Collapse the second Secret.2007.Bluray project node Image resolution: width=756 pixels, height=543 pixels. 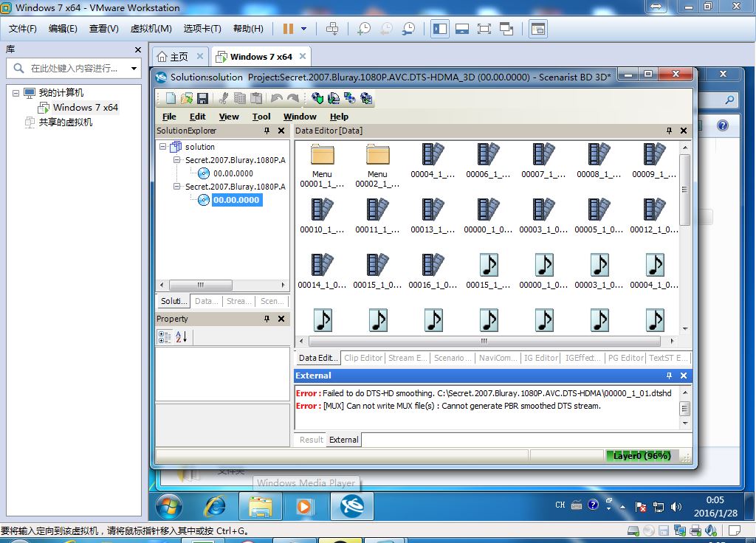coord(177,187)
